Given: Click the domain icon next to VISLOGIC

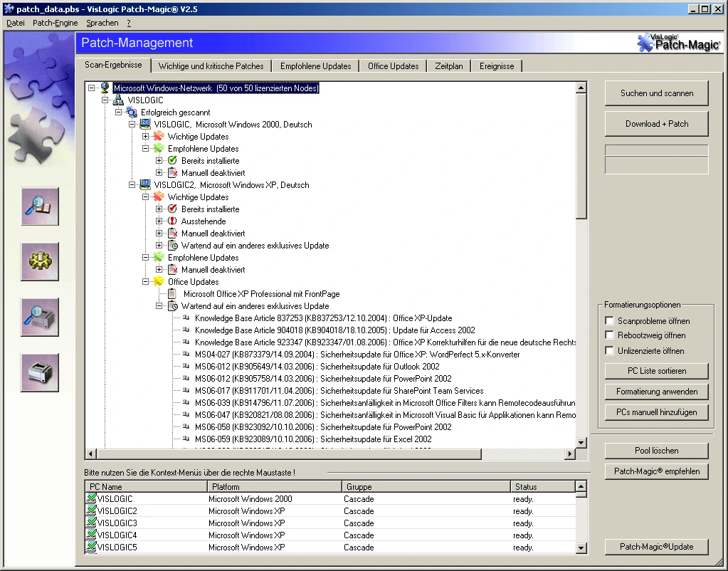Looking at the screenshot, I should (118, 100).
